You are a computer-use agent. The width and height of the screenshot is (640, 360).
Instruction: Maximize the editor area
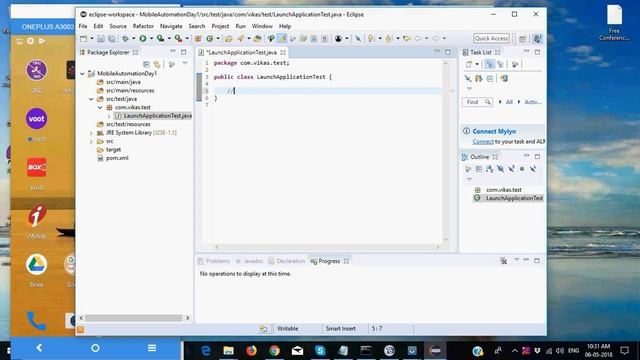tap(448, 52)
